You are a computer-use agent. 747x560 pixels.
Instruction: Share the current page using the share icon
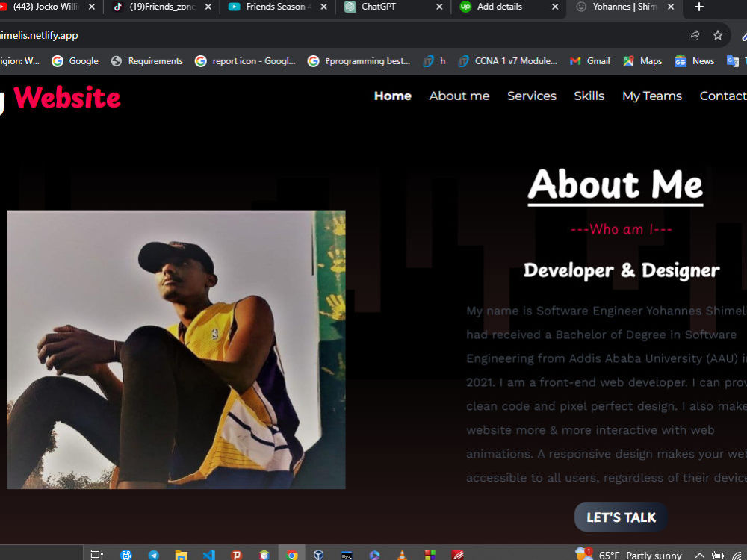693,34
